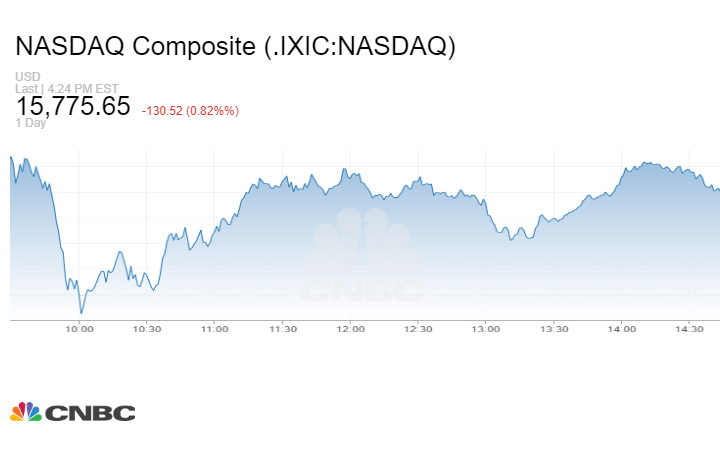Click the 15,775.65 index price
Screen dimensions: 720x450
tap(72, 106)
